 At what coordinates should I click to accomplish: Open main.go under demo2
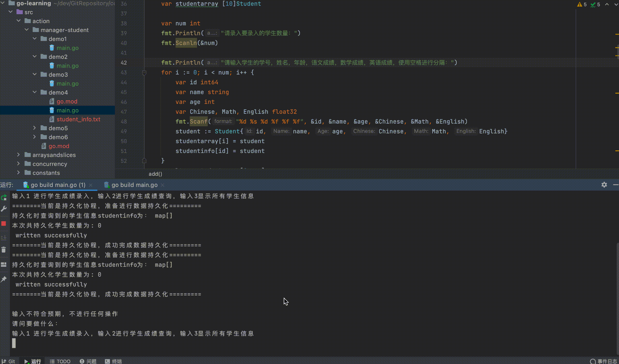(67, 66)
